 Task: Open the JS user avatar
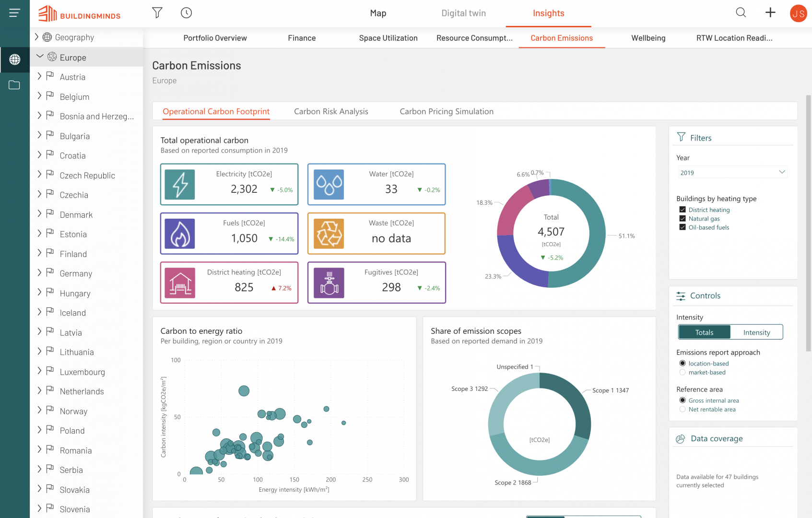[799, 13]
